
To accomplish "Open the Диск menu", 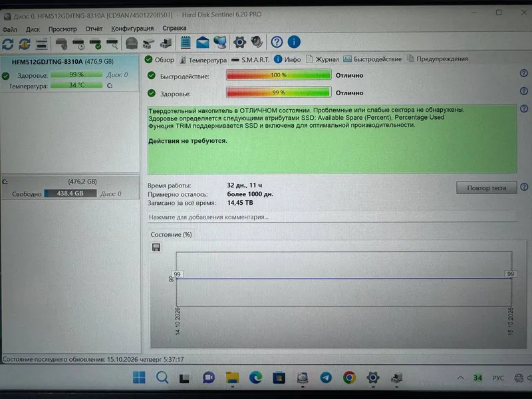I will (x=33, y=29).
